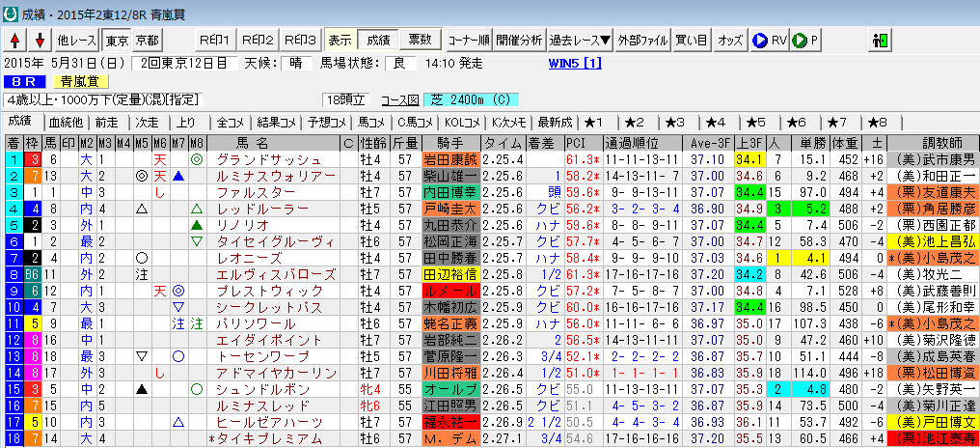Switch to the 上り tab

click(x=185, y=123)
